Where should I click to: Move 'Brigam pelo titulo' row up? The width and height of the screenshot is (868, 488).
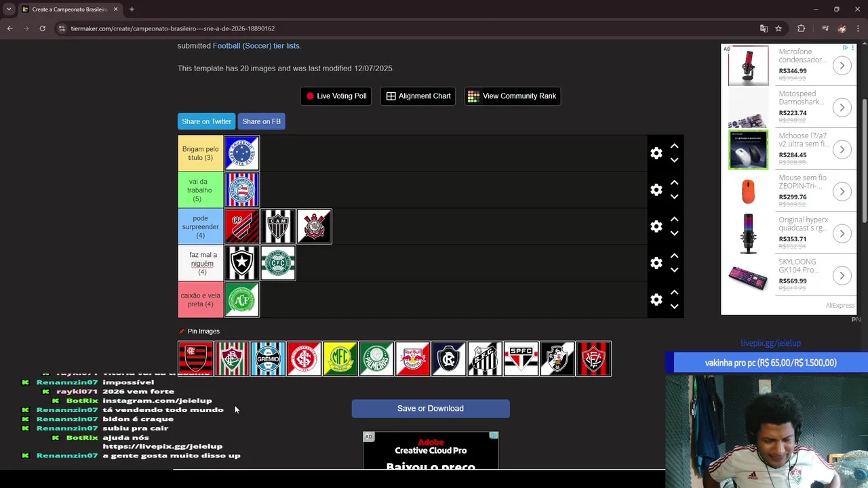click(674, 146)
